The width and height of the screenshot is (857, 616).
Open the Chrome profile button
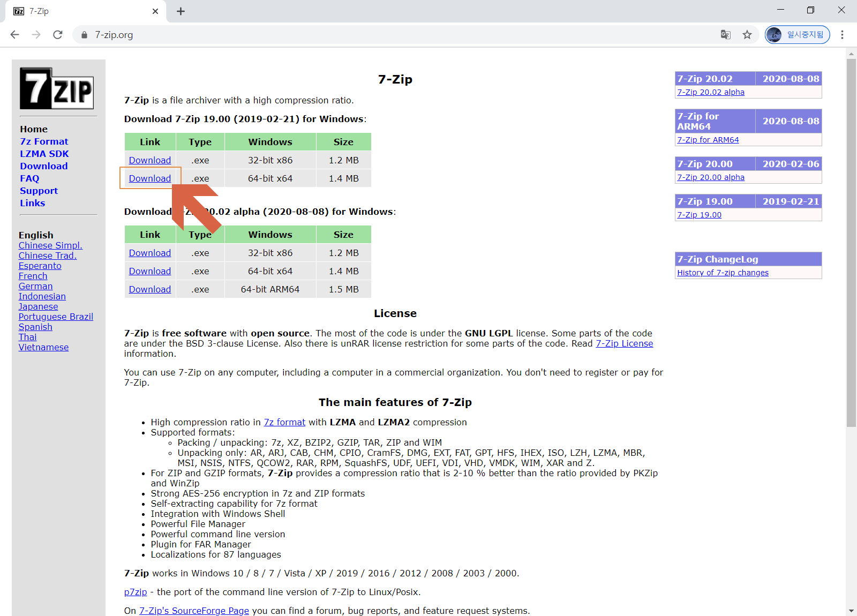tap(797, 35)
